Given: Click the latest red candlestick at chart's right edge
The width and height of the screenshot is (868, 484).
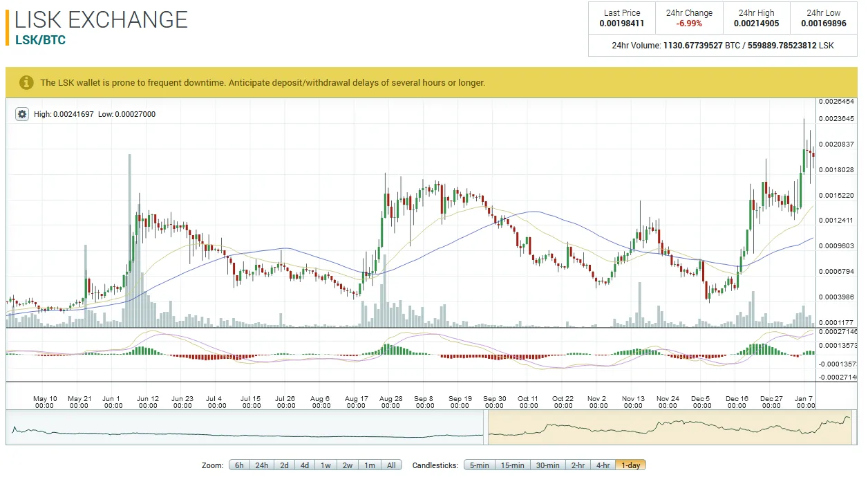Looking at the screenshot, I should pos(813,154).
